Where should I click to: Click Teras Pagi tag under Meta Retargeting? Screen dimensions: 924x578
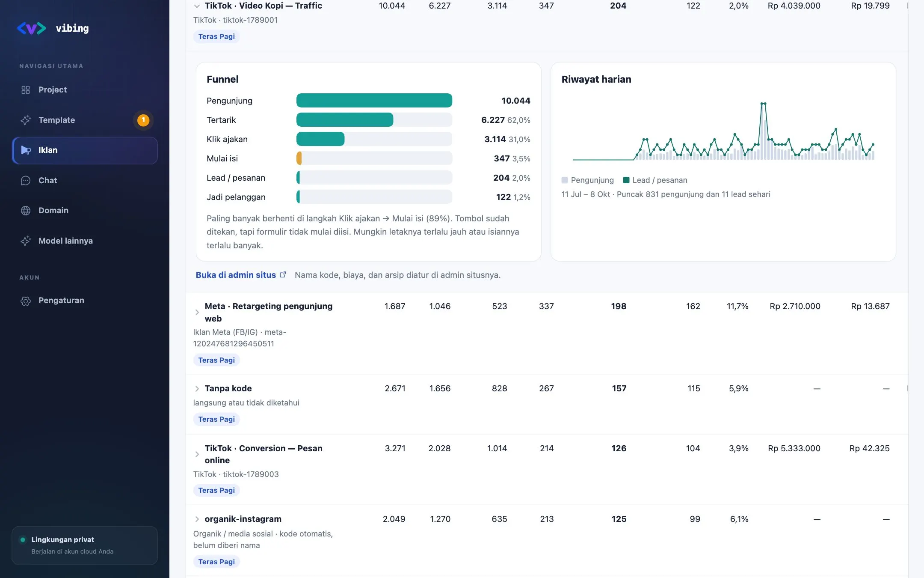(216, 360)
